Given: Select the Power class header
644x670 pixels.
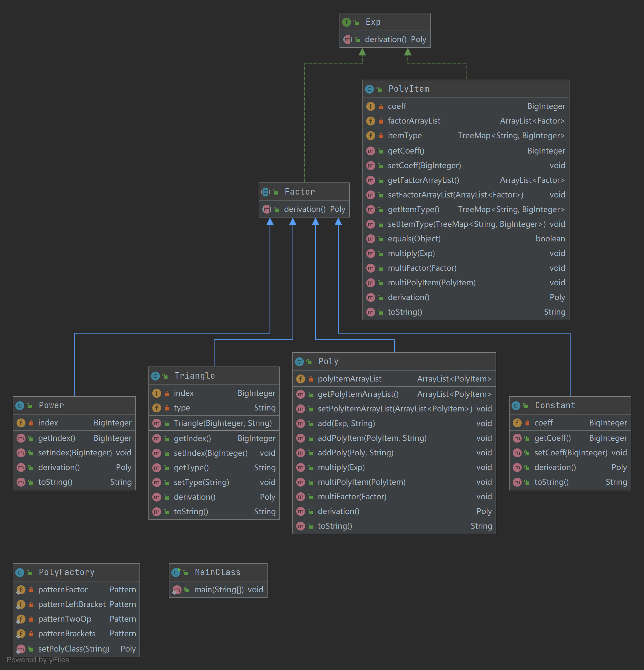Looking at the screenshot, I should click(x=51, y=406).
